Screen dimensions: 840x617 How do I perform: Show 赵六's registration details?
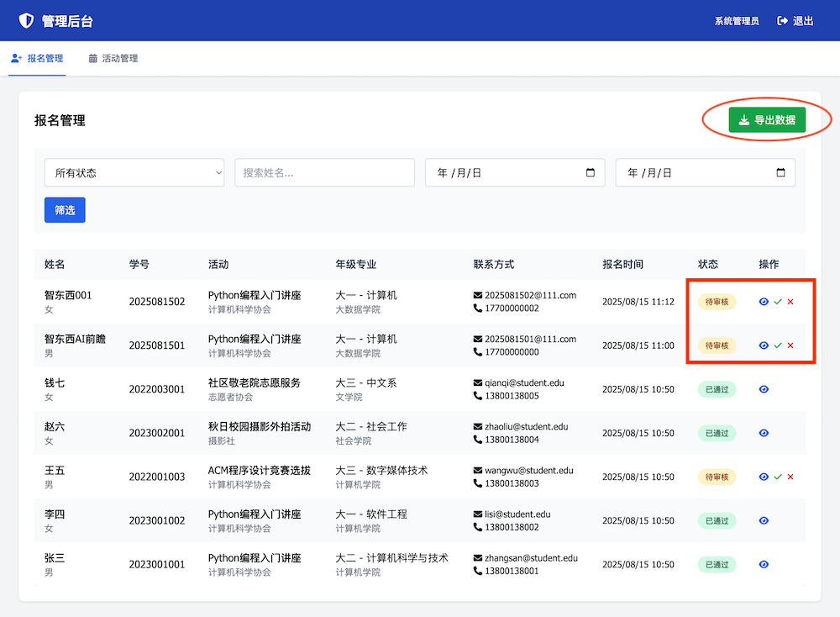tap(764, 433)
